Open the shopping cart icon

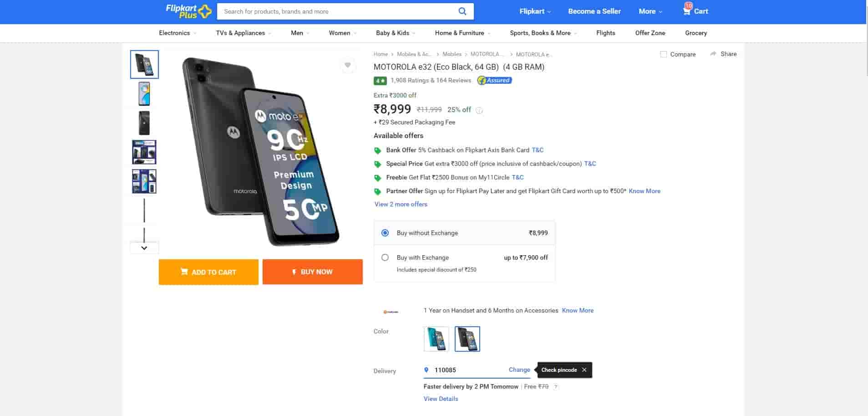click(687, 11)
